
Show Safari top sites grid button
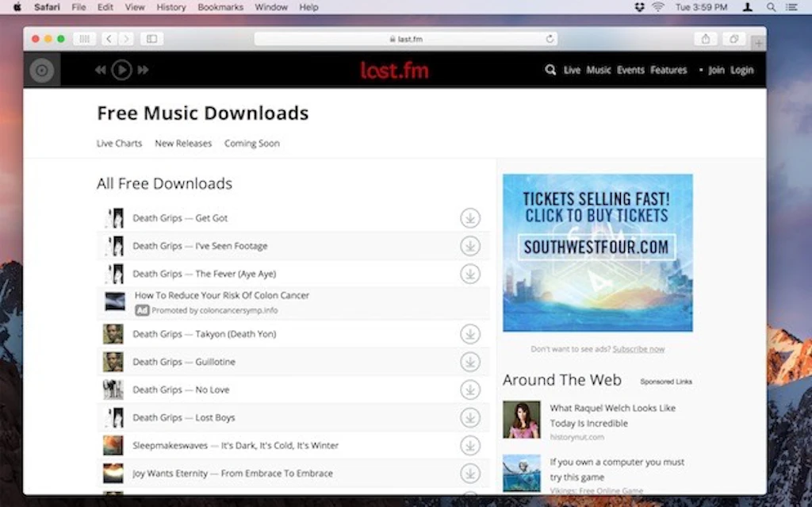click(x=84, y=39)
